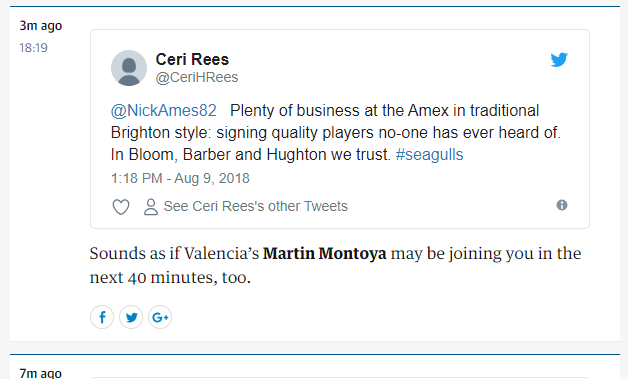The height and width of the screenshot is (379, 628).
Task: Click the paragraph about Valencia's player
Action: click(x=336, y=265)
